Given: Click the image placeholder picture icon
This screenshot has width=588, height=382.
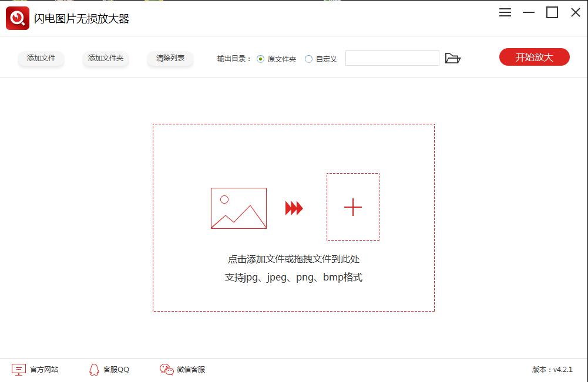Looking at the screenshot, I should pyautogui.click(x=238, y=208).
